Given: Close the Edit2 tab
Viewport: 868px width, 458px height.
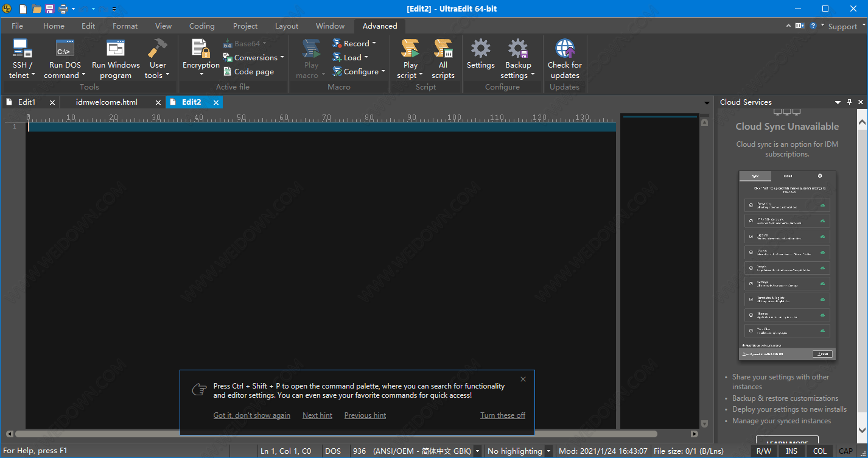Looking at the screenshot, I should [x=215, y=102].
